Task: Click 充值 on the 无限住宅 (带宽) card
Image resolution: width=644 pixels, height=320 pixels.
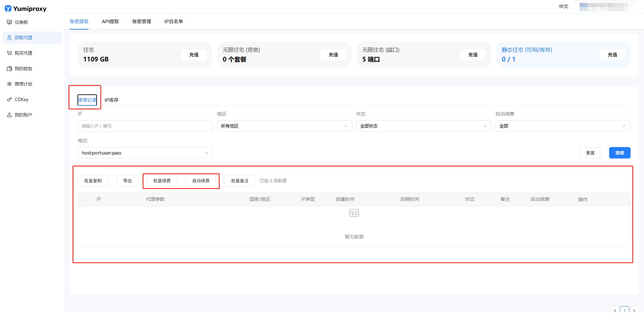Action: click(333, 55)
